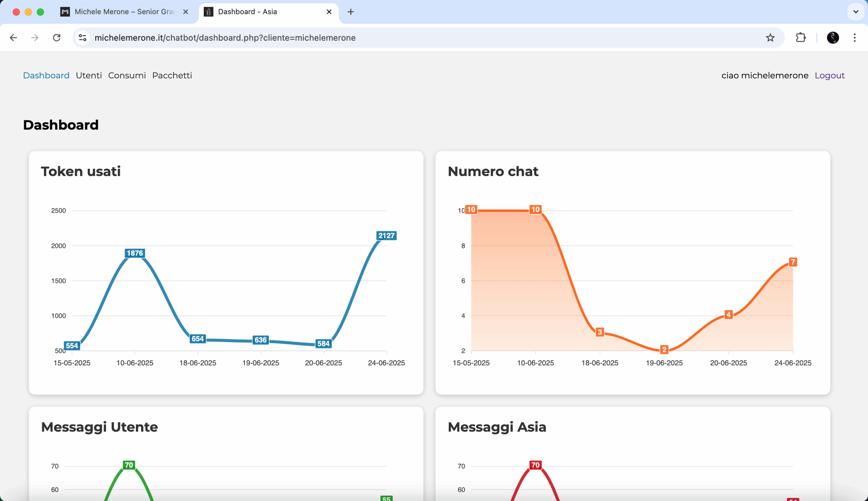Viewport: 868px width, 501px height.
Task: Click the Messaggi Asia heading
Action: pos(497,427)
